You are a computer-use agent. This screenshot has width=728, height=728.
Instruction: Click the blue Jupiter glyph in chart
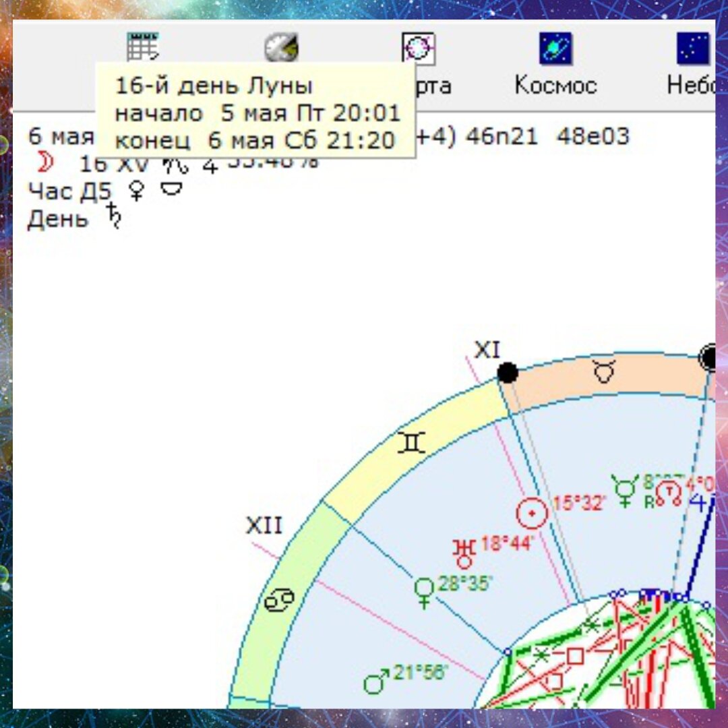coord(698,502)
